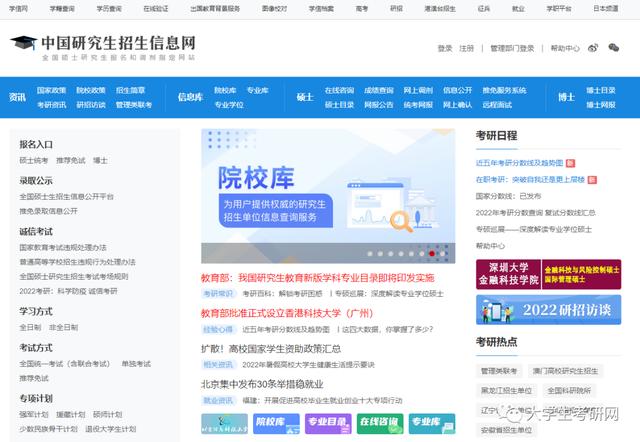The height and width of the screenshot is (442, 640).
Task: Click the 登录 login link
Action: tap(445, 48)
